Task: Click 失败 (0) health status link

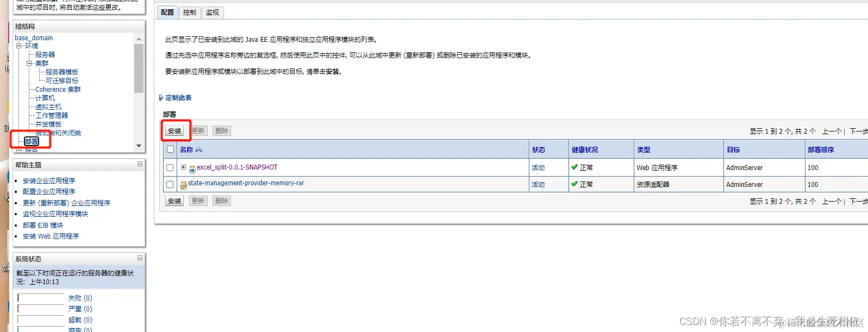Action: click(x=80, y=298)
